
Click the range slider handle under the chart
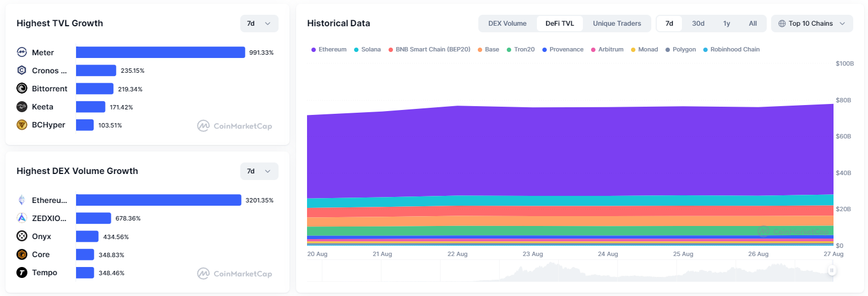pos(832,270)
